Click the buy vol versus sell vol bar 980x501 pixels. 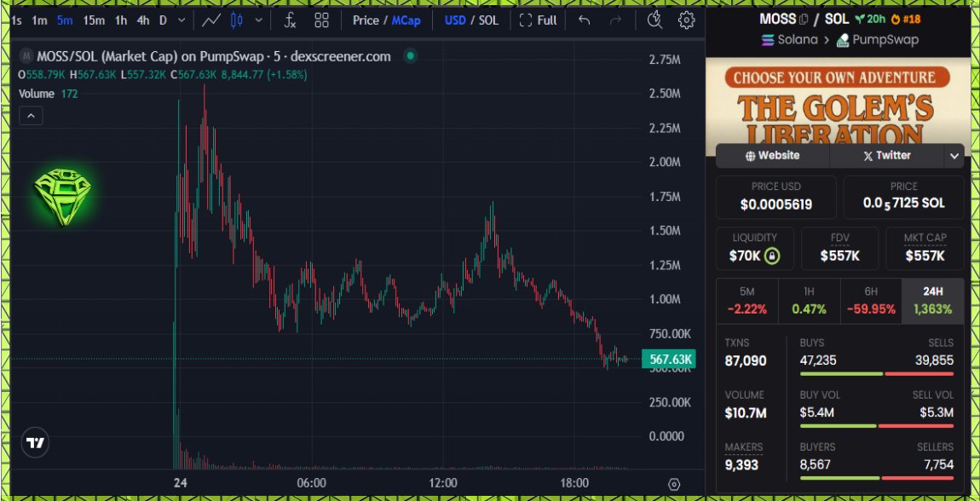click(x=877, y=425)
